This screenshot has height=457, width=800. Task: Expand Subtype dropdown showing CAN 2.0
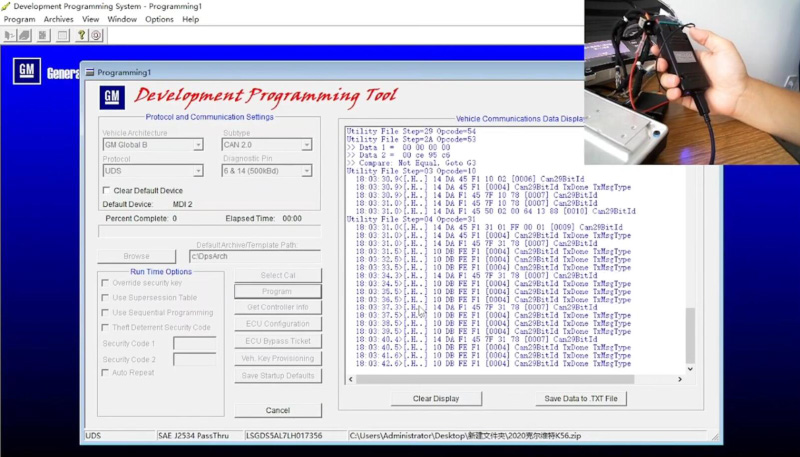point(267,145)
